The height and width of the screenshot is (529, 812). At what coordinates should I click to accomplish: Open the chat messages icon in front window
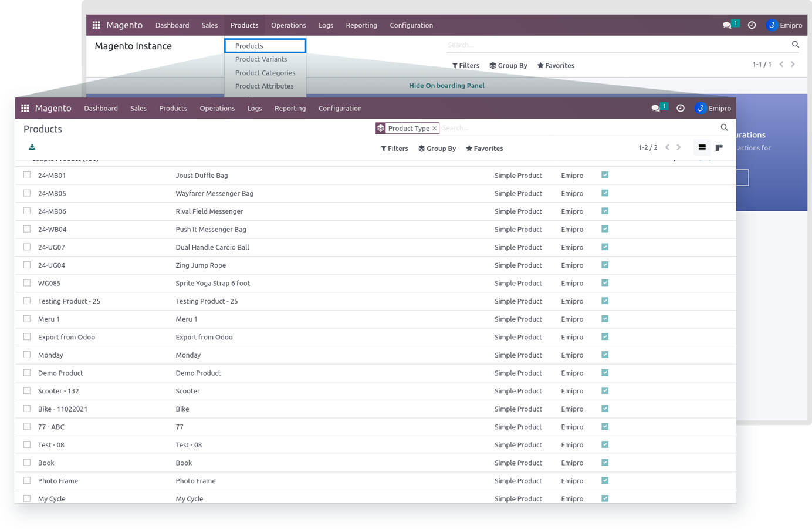pos(656,108)
